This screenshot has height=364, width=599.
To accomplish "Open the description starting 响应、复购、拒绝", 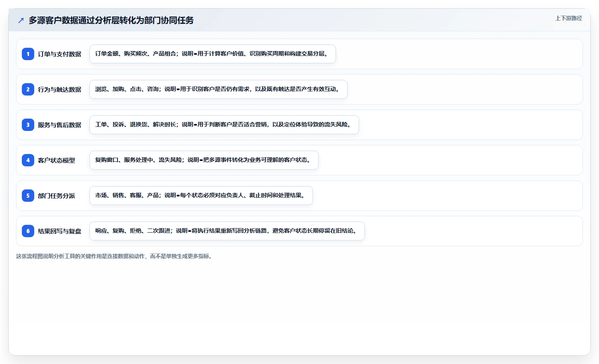I will point(227,231).
